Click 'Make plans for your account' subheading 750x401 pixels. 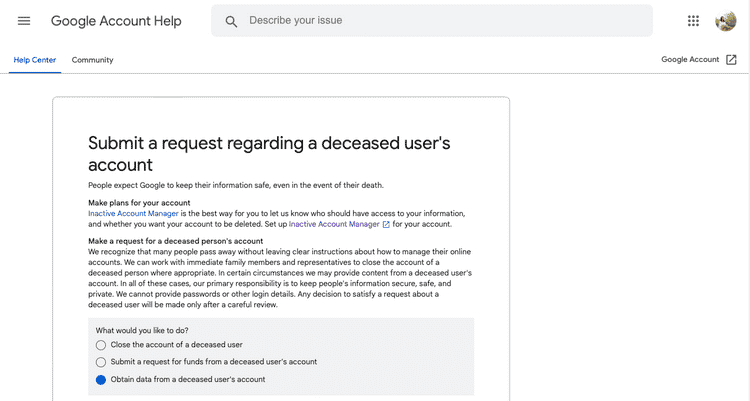pyautogui.click(x=139, y=203)
